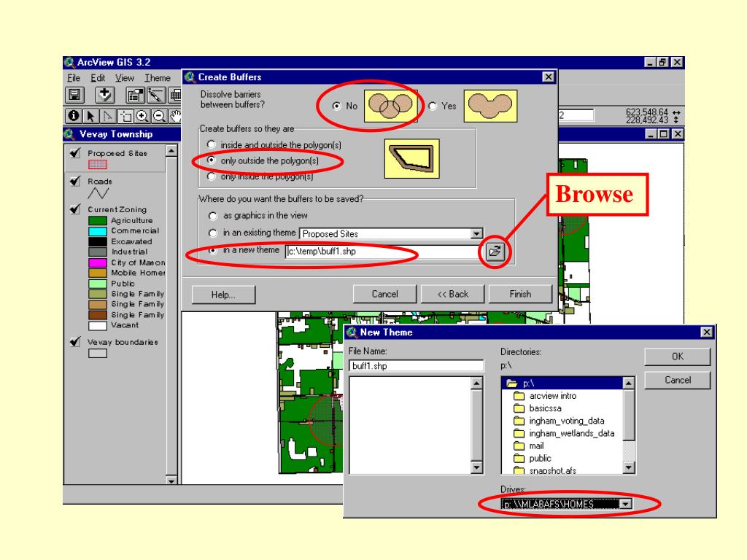Click the Roads line symbol

click(98, 192)
